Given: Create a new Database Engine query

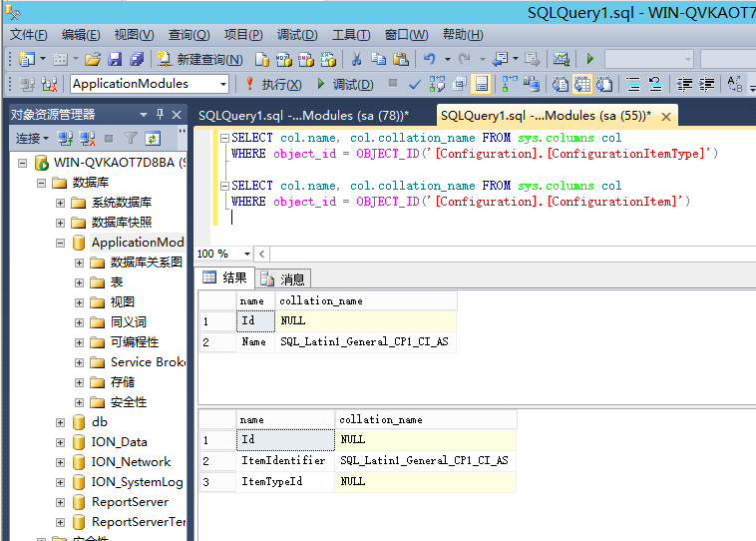Looking at the screenshot, I should point(261,59).
